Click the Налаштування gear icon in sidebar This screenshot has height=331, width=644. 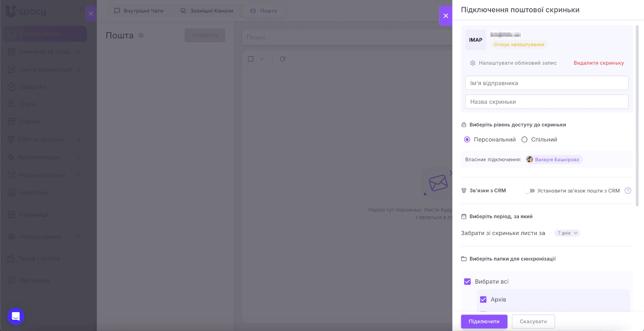(x=12, y=236)
